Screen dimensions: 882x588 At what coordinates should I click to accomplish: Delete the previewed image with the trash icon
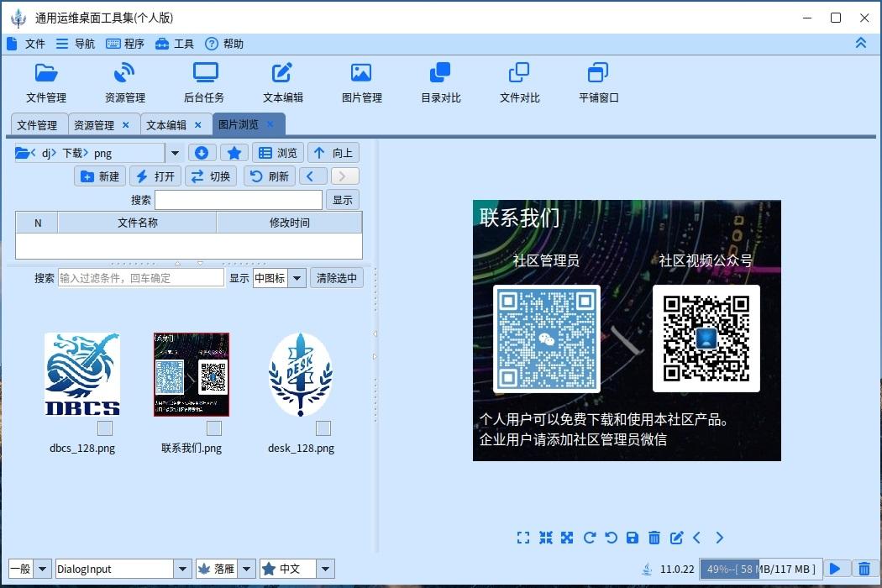coord(654,538)
